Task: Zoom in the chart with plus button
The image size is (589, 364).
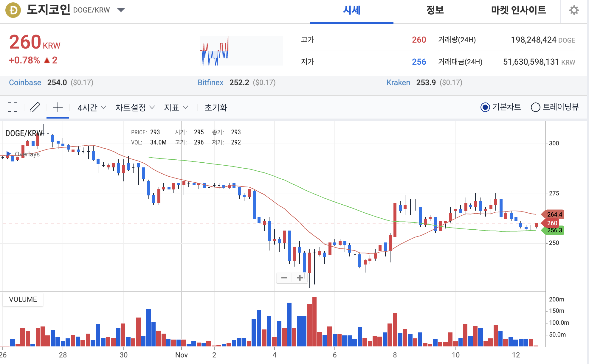Action: 300,278
